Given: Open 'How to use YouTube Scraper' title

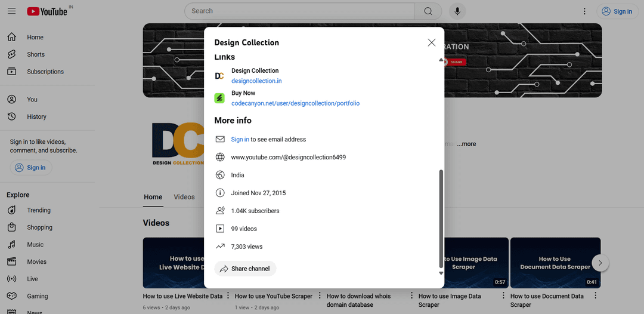Looking at the screenshot, I should tap(274, 296).
